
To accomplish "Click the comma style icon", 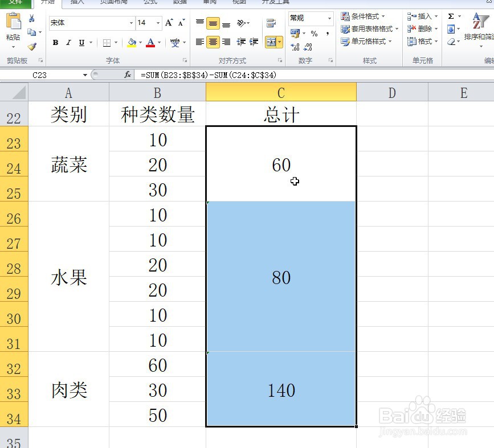I will click(326, 33).
